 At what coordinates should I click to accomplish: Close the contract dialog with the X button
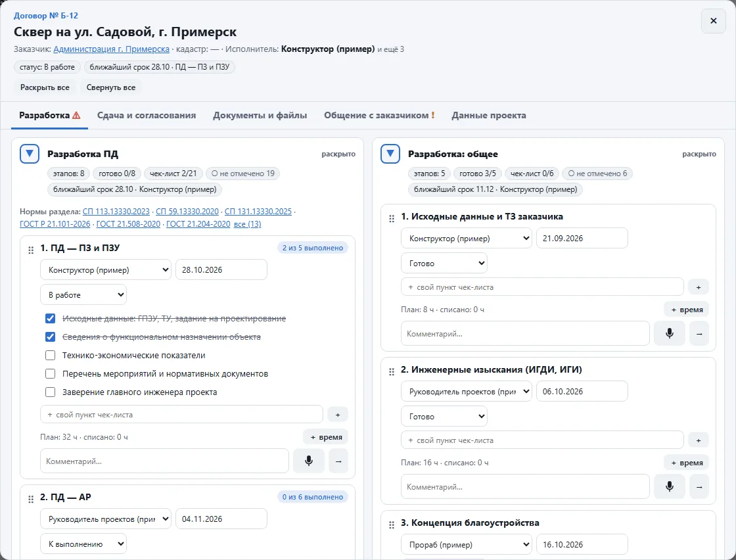pos(713,20)
